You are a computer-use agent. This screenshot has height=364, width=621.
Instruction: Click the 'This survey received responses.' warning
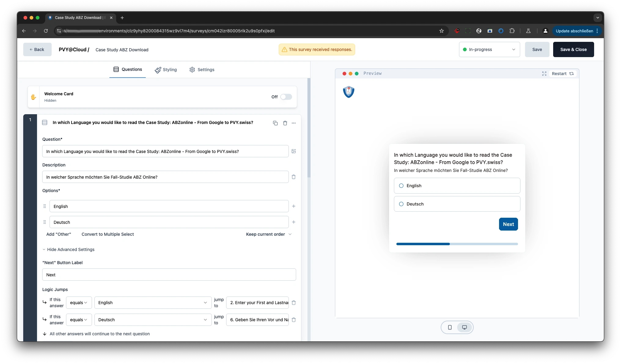point(317,49)
